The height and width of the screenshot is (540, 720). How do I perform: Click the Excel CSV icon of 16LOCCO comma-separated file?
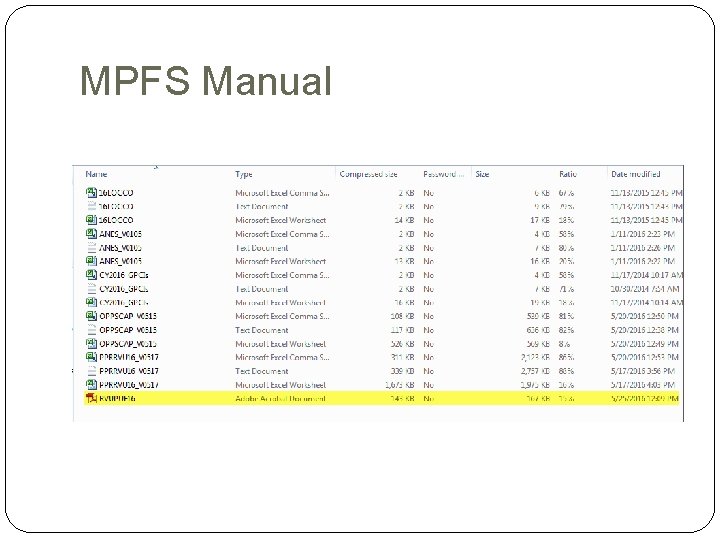[91, 193]
